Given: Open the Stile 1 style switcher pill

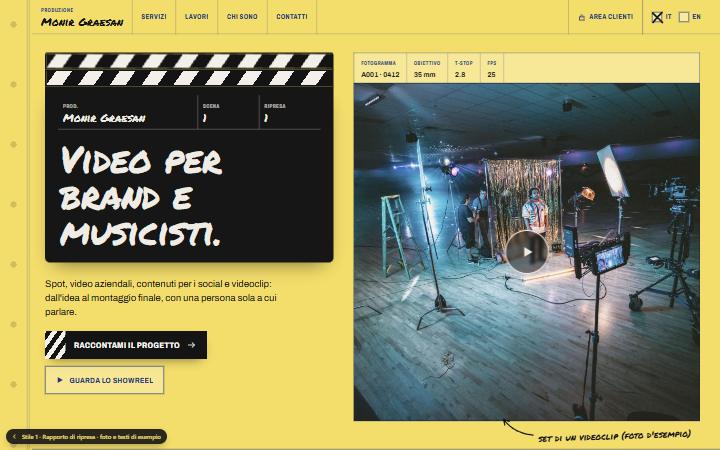Looking at the screenshot, I should [x=86, y=437].
